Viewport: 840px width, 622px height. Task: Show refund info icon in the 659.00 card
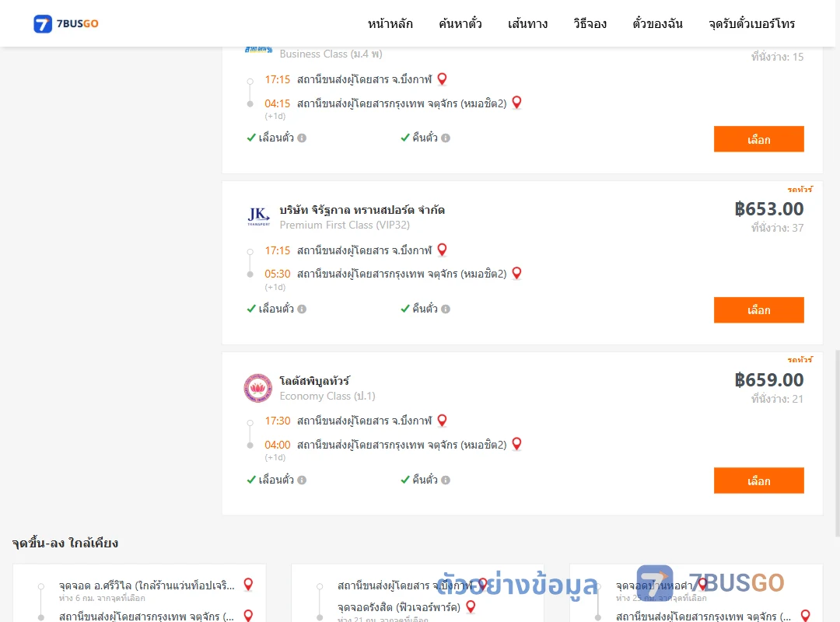pos(446,480)
